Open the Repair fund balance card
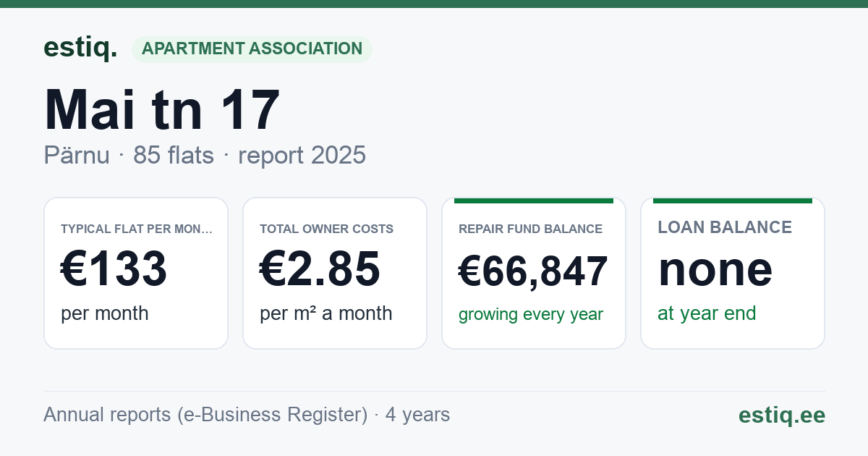The height and width of the screenshot is (456, 868). point(534,273)
